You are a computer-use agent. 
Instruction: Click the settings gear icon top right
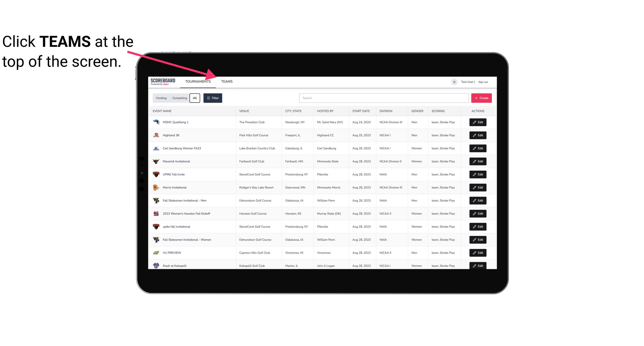pos(454,81)
